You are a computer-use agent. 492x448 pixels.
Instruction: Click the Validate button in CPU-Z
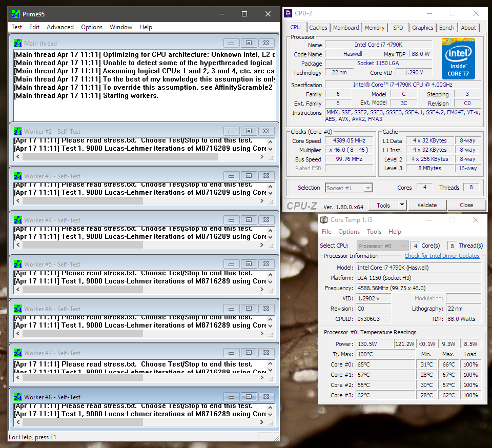click(x=427, y=205)
